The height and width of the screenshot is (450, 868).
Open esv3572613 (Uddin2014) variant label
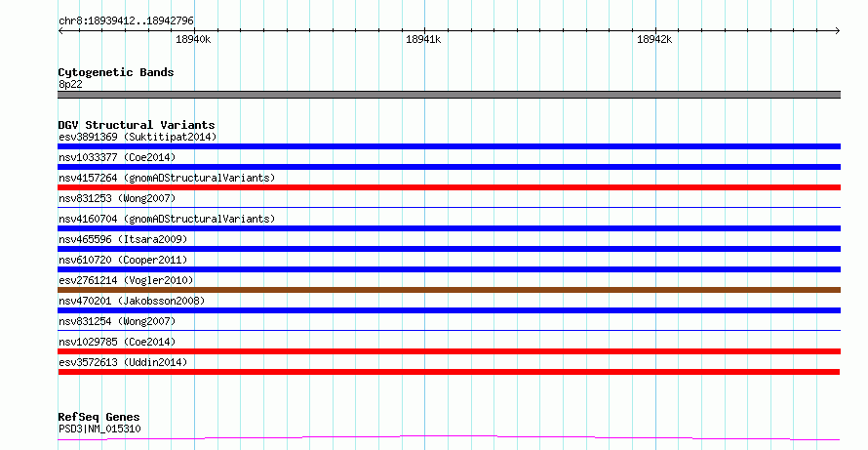tap(123, 362)
